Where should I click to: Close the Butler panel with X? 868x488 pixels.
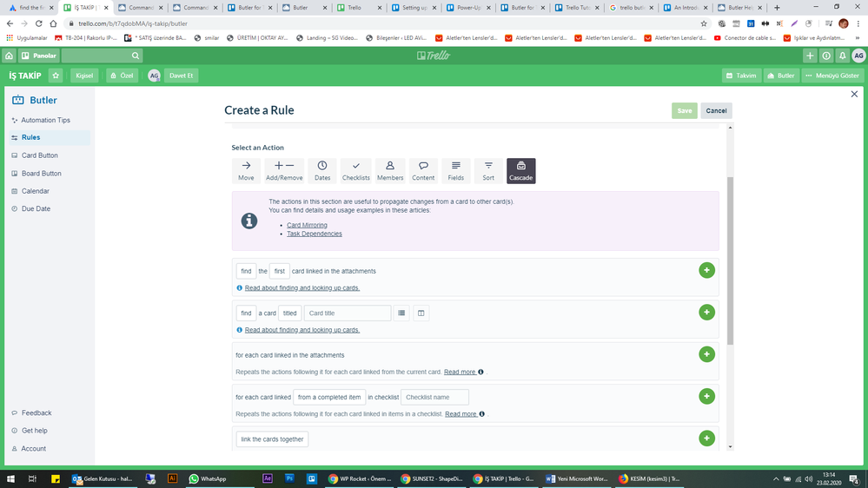pos(854,94)
